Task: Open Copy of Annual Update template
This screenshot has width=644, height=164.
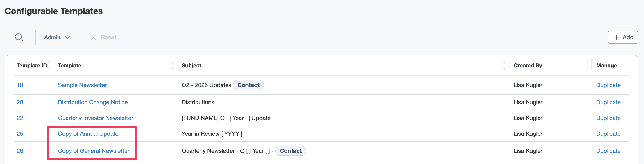Action: [88, 134]
